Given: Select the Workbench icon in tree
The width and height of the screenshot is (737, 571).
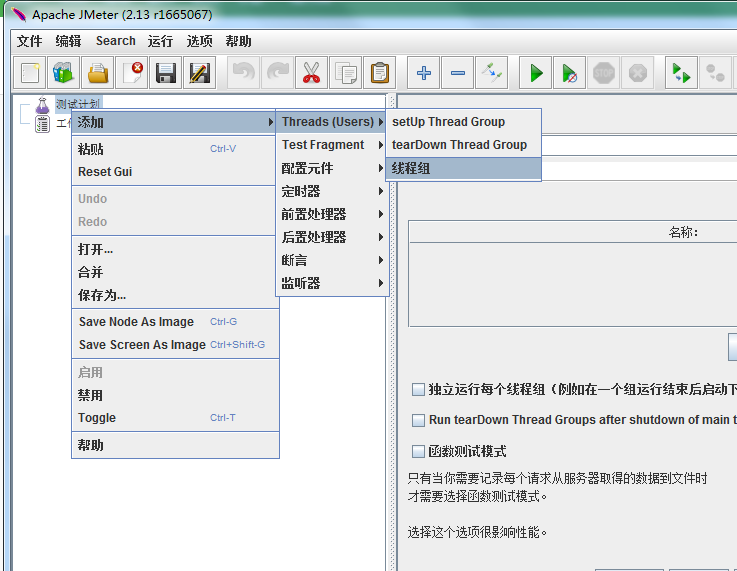Looking at the screenshot, I should click(42, 124).
